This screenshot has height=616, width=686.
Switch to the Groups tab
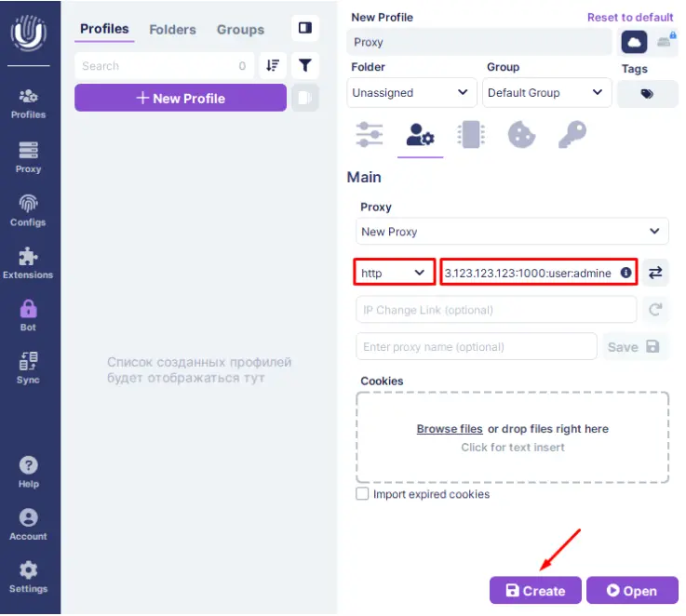pyautogui.click(x=240, y=30)
